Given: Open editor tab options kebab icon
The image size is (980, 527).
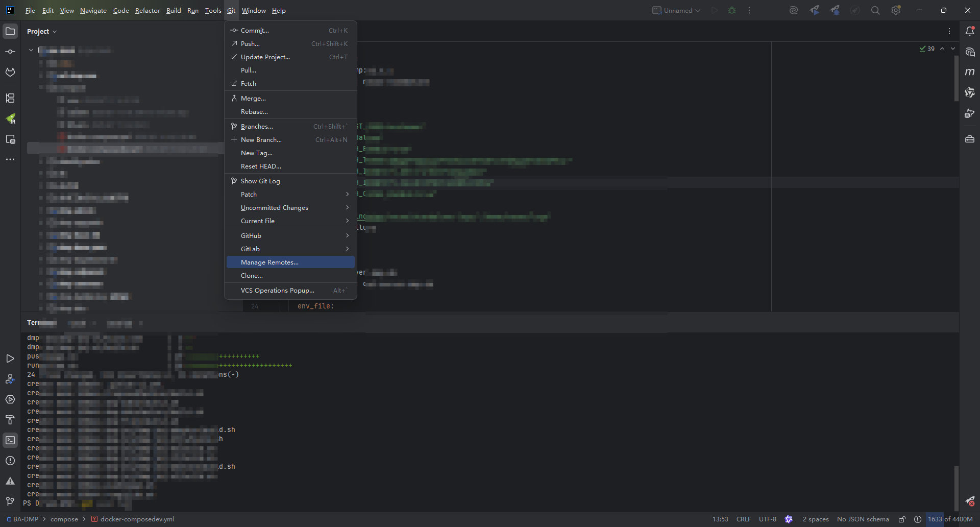Looking at the screenshot, I should pos(949,31).
